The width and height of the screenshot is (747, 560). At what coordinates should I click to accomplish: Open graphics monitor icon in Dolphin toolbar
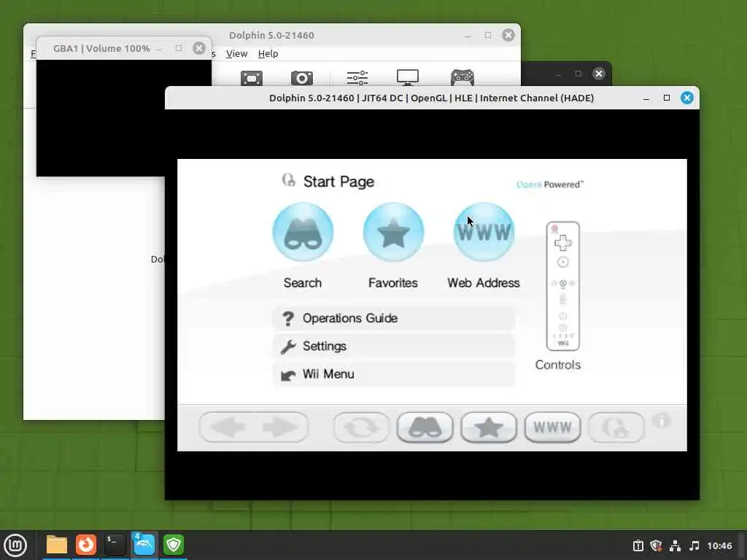coord(408,77)
